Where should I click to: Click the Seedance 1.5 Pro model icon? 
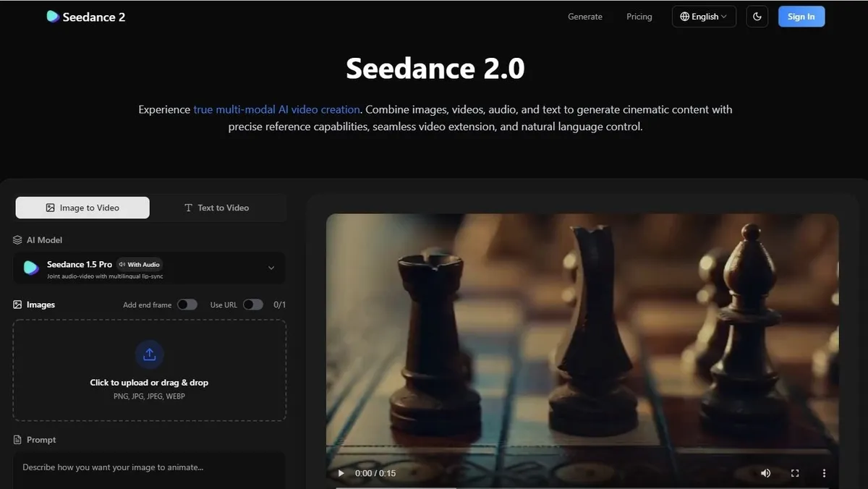point(31,268)
